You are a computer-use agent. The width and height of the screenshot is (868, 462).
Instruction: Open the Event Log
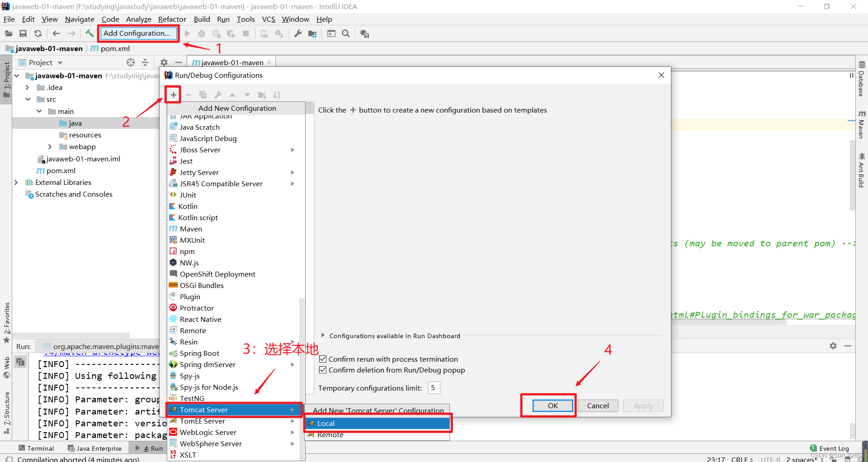click(830, 448)
